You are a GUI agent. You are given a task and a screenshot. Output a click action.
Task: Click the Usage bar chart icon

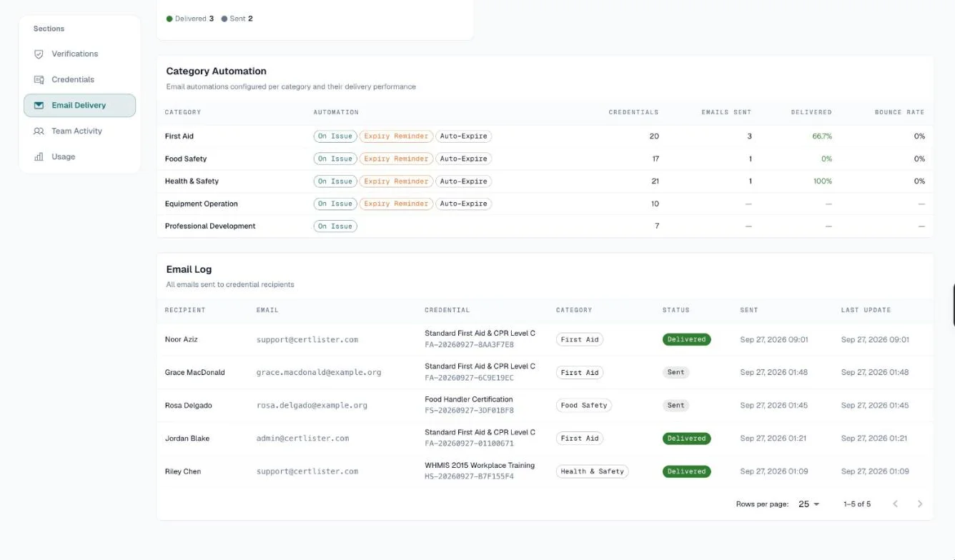pyautogui.click(x=39, y=157)
